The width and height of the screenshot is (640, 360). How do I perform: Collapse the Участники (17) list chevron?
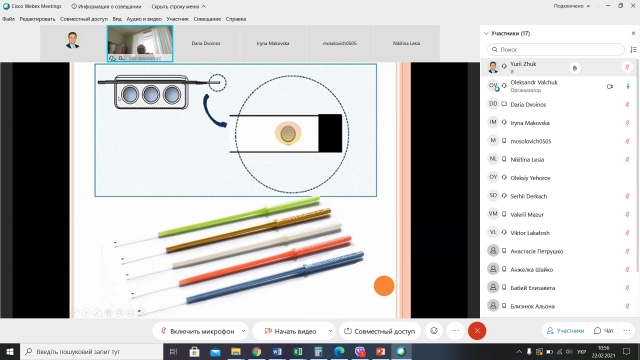point(486,33)
